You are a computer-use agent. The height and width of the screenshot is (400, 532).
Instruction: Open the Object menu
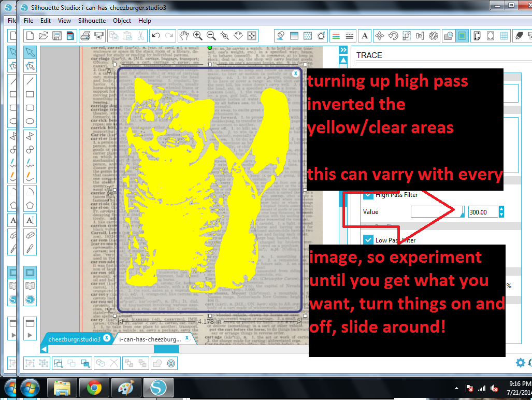[122, 20]
